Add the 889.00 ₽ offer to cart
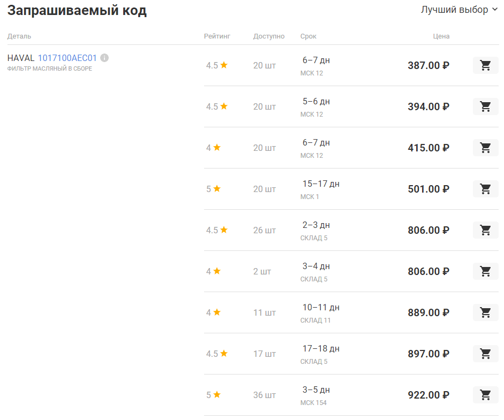 pyautogui.click(x=485, y=312)
